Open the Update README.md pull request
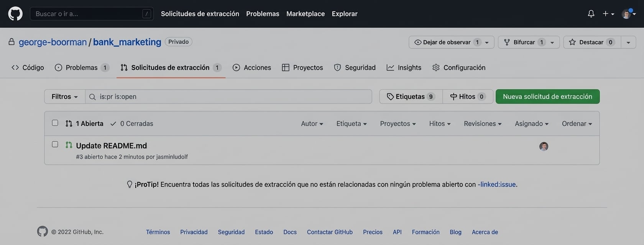This screenshot has width=644, height=245. pyautogui.click(x=112, y=145)
